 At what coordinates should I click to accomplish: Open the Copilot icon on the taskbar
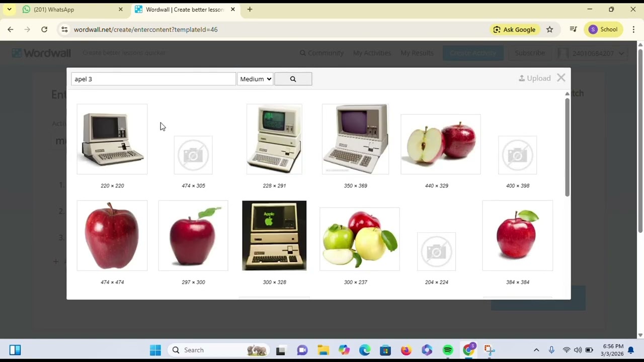pyautogui.click(x=344, y=350)
